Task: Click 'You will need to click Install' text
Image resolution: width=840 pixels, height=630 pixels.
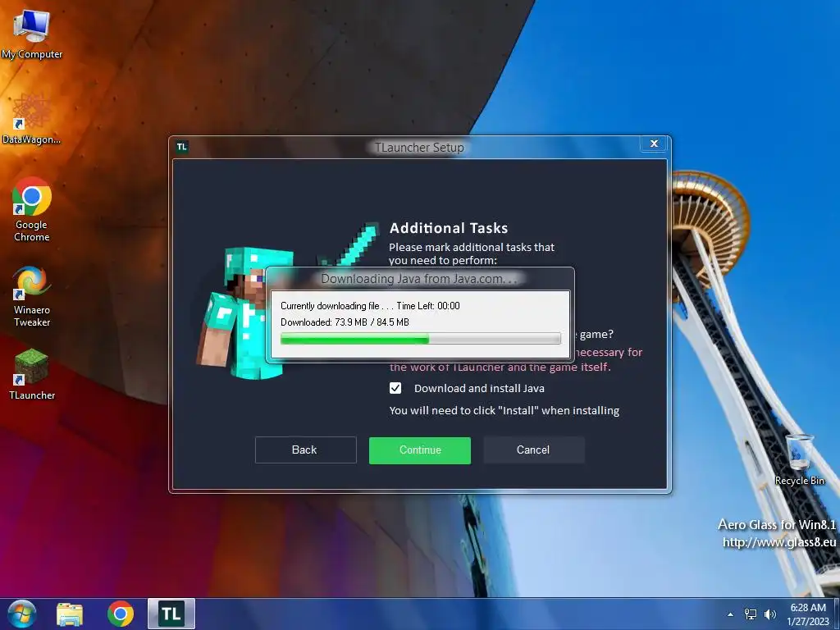Action: point(504,411)
